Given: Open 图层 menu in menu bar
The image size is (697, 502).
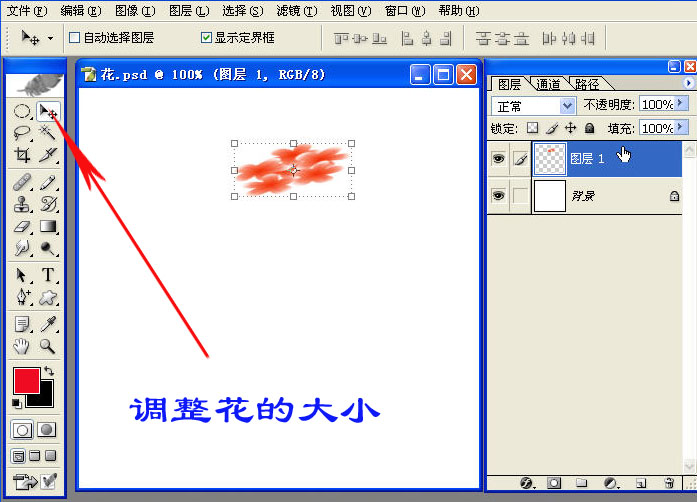Looking at the screenshot, I should tap(189, 11).
